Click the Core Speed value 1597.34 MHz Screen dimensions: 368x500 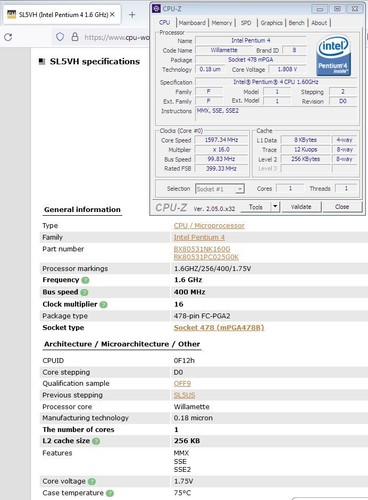pos(221,140)
